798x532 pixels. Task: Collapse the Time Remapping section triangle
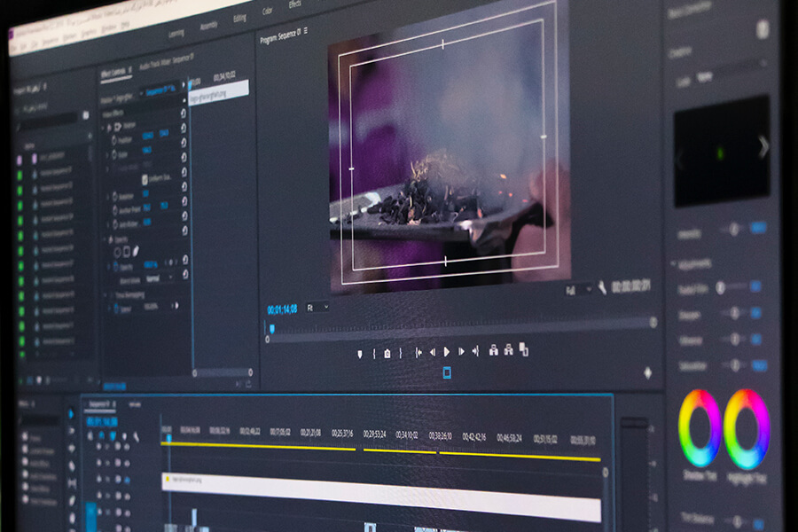[x=106, y=295]
